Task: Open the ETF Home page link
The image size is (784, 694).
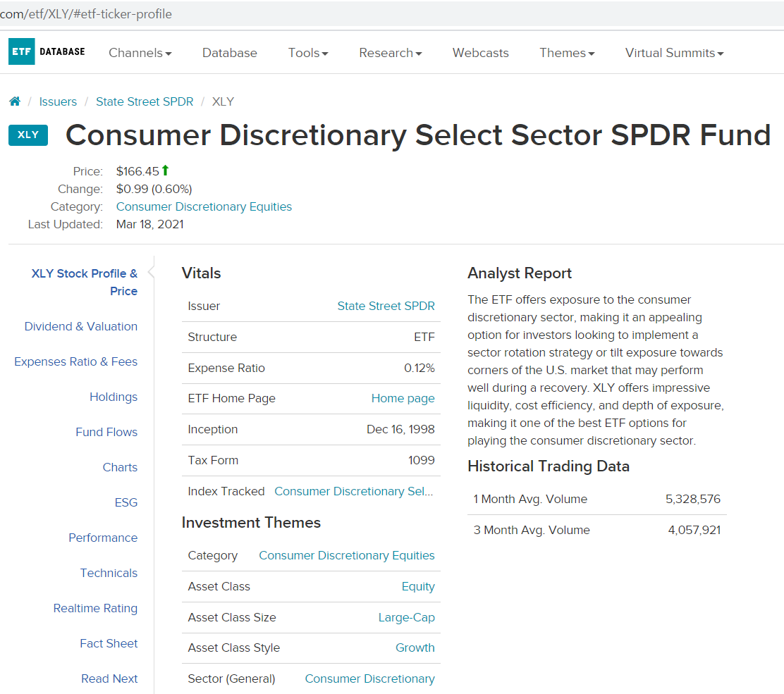Action: [x=403, y=398]
